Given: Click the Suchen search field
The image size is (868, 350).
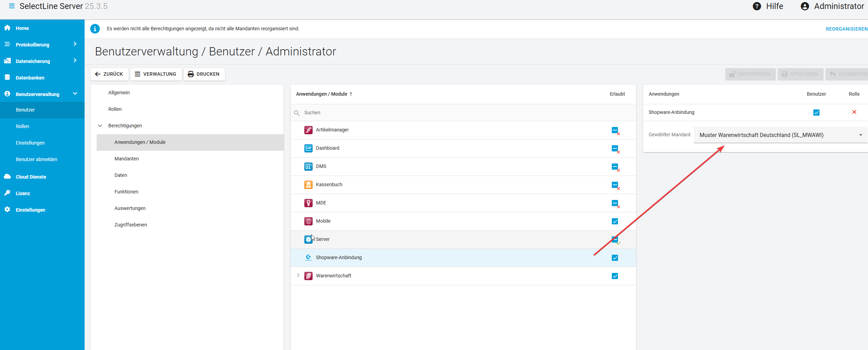Looking at the screenshot, I should pos(447,113).
